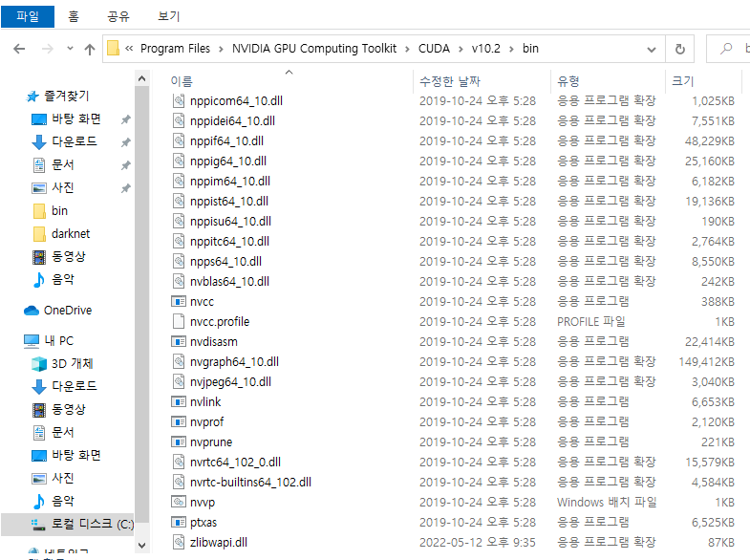The width and height of the screenshot is (750, 560).
Task: Select the 즐겨찾기 quick access item
Action: (x=67, y=96)
